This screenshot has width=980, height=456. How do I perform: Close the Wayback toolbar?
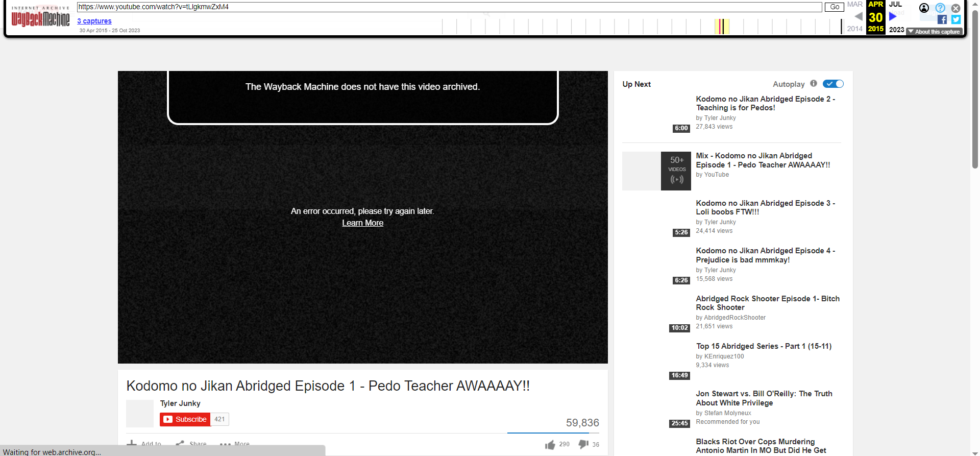pyautogui.click(x=956, y=8)
